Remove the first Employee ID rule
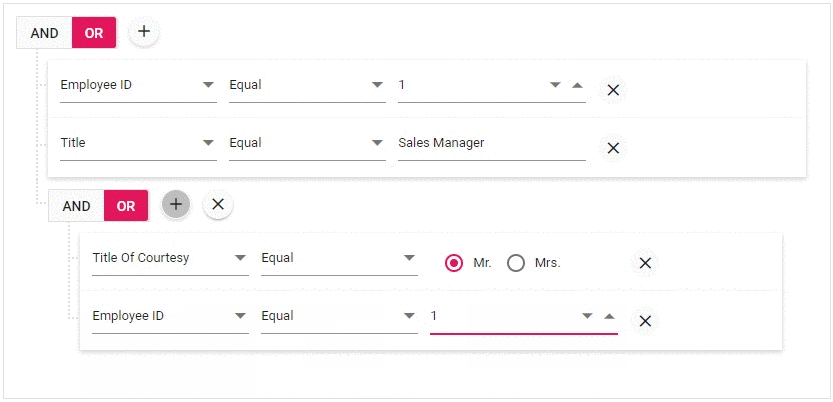The width and height of the screenshot is (833, 402). pyautogui.click(x=613, y=90)
